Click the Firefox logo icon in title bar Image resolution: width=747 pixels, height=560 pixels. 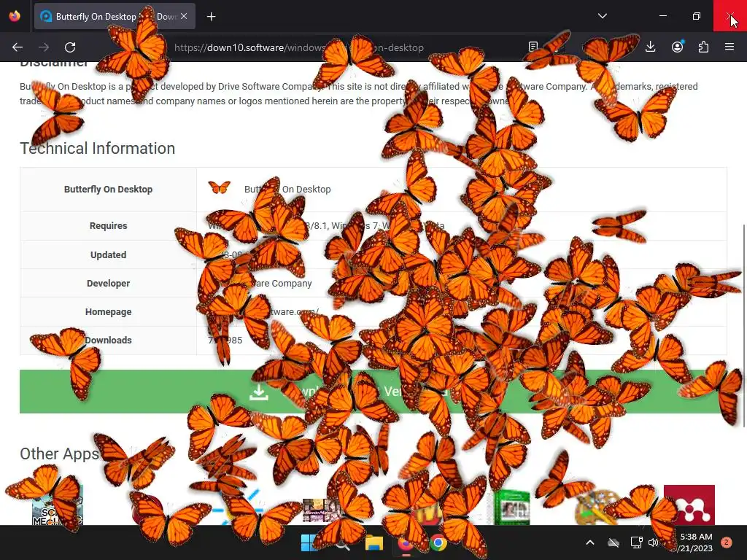[x=15, y=16]
